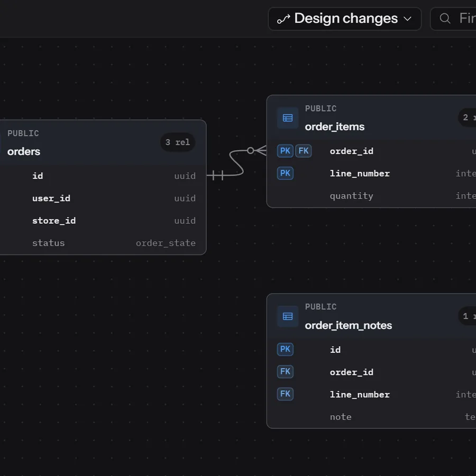Select the store_id column in orders
The height and width of the screenshot is (476, 476).
tap(54, 221)
